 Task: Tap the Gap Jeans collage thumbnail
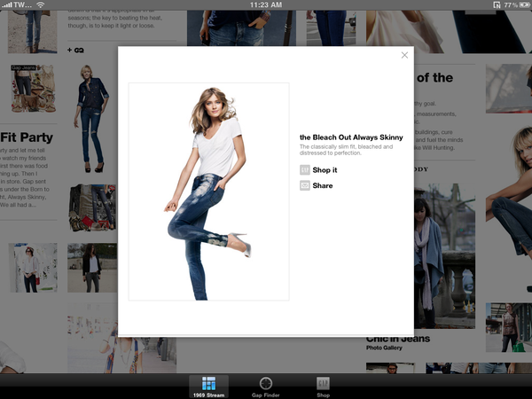point(34,89)
